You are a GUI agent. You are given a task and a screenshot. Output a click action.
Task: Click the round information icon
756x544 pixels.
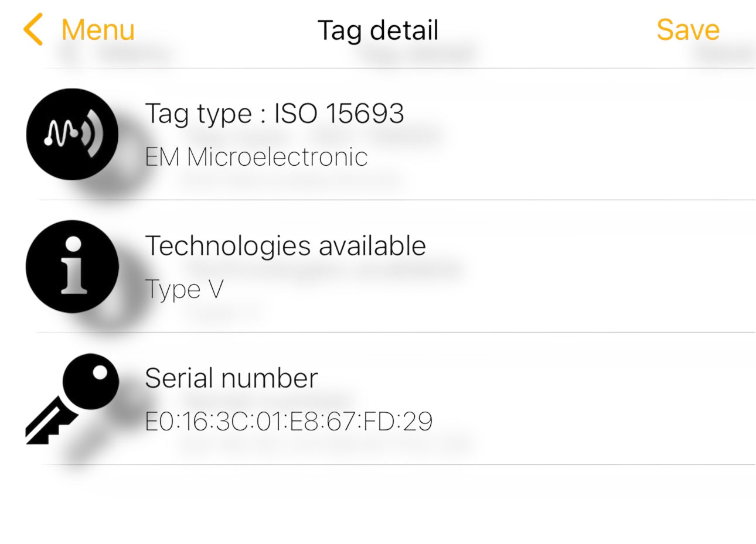[73, 266]
